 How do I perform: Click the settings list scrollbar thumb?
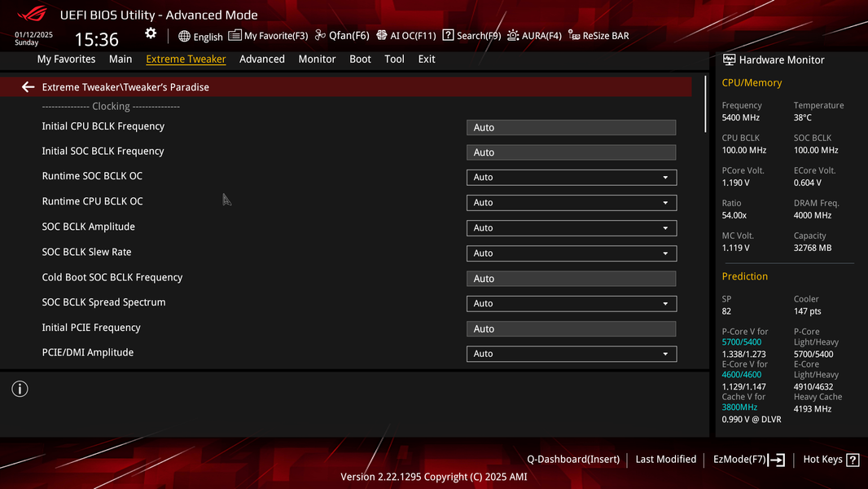click(x=705, y=104)
